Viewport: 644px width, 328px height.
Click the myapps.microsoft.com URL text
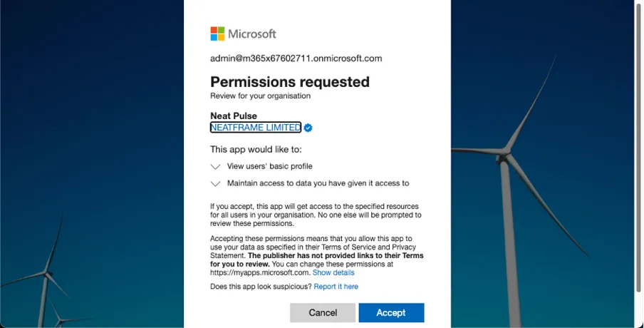pyautogui.click(x=260, y=272)
